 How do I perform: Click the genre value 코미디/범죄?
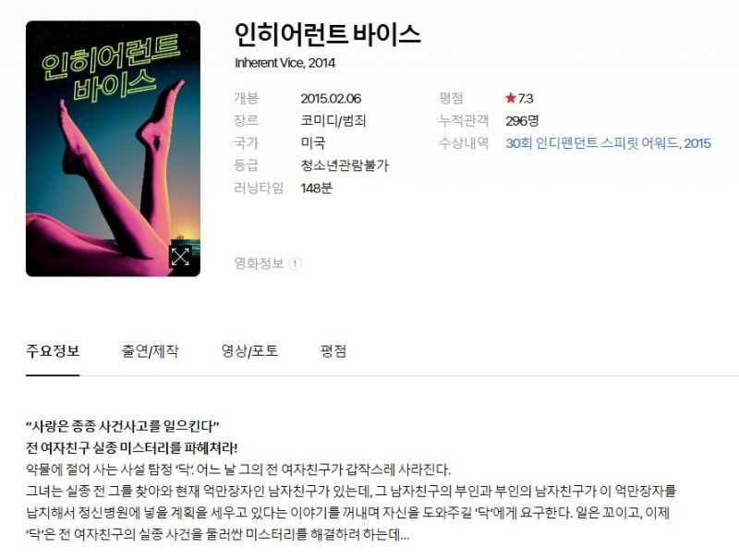pos(333,121)
